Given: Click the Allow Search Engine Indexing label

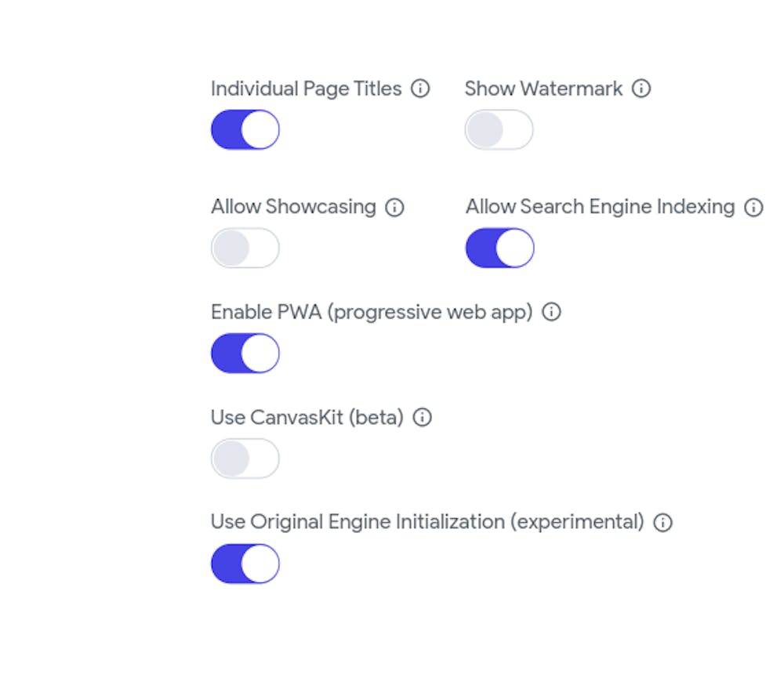Looking at the screenshot, I should (600, 207).
